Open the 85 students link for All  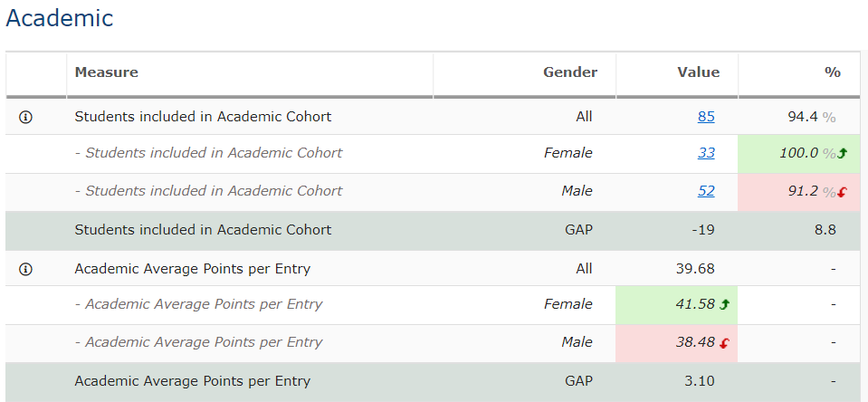[706, 116]
